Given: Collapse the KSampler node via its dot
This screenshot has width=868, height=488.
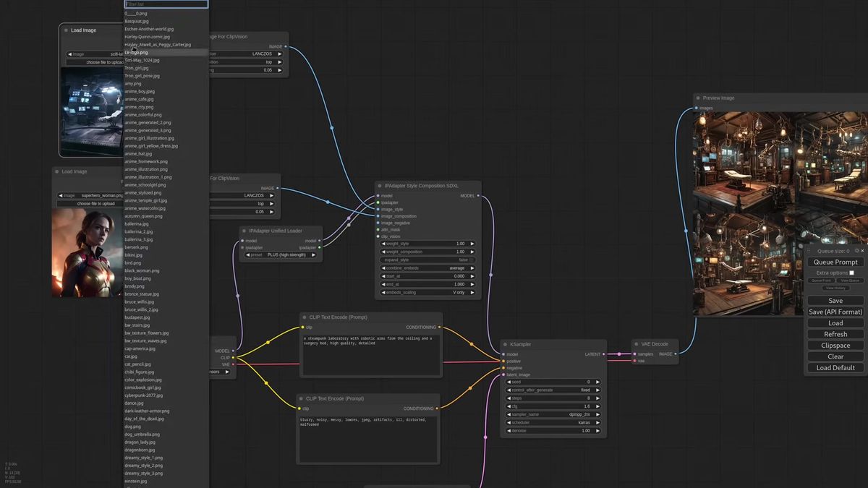Looking at the screenshot, I should (506, 345).
